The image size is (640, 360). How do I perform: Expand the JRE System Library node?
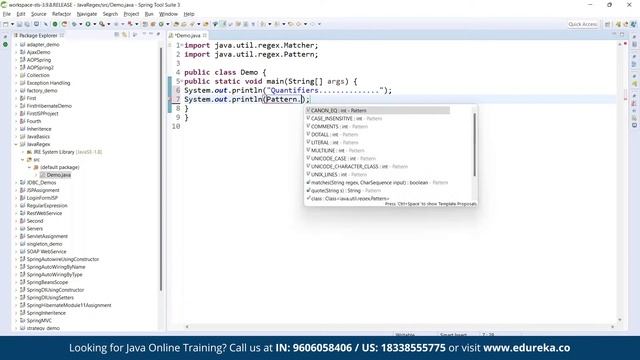pyautogui.click(x=23, y=152)
